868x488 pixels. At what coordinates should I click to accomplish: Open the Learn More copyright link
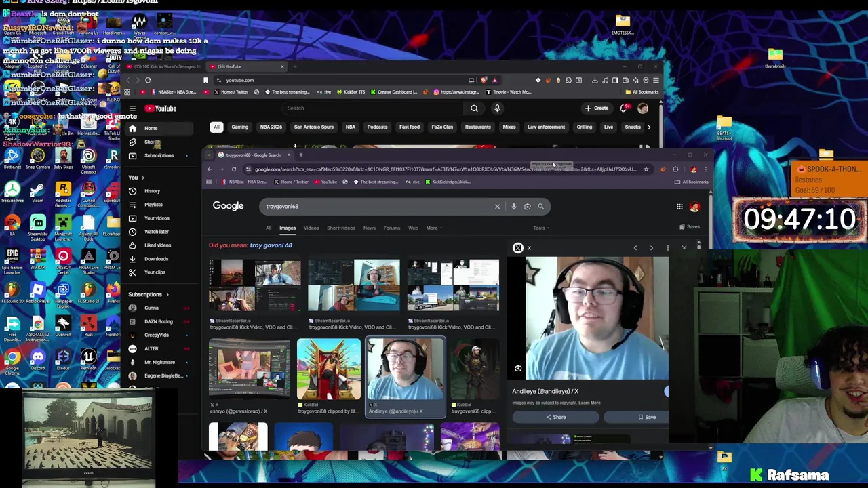[x=589, y=403]
